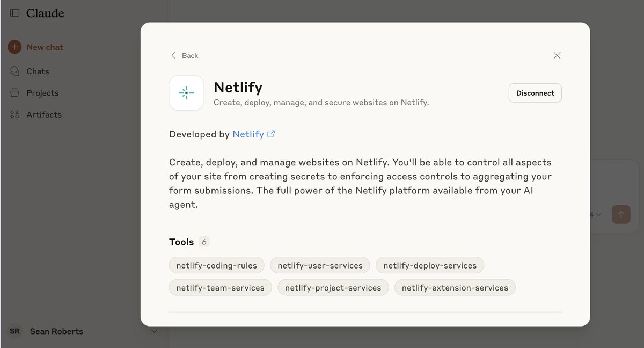Viewport: 644px width, 348px height.
Task: Open the Chats section icon
Action: (x=14, y=71)
